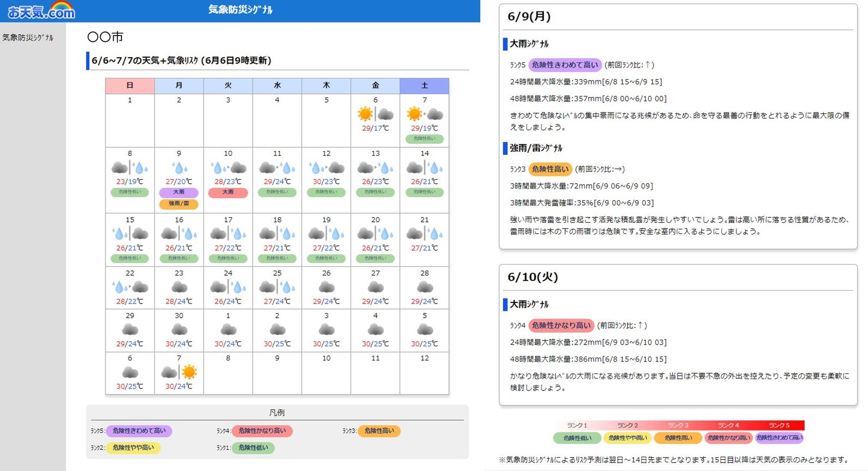The height and width of the screenshot is (471, 868).
Task: Click the purple 大雨 badge on June 9
Action: (179, 192)
